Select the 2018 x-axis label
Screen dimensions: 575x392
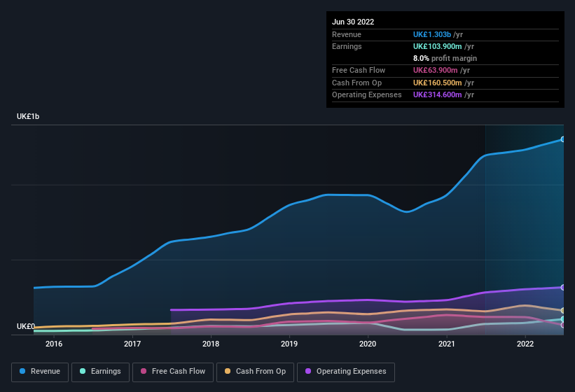(x=211, y=344)
